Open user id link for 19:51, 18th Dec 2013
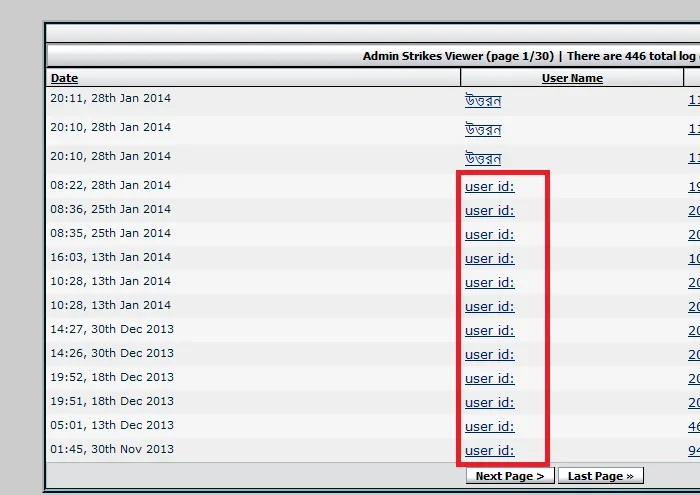This screenshot has height=495, width=700. [490, 403]
